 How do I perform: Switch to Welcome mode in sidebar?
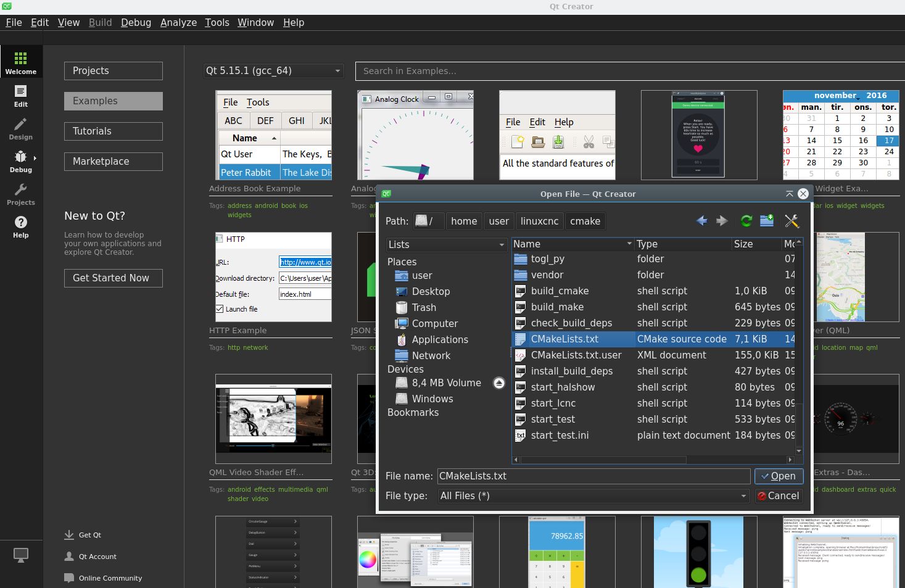pos(21,63)
